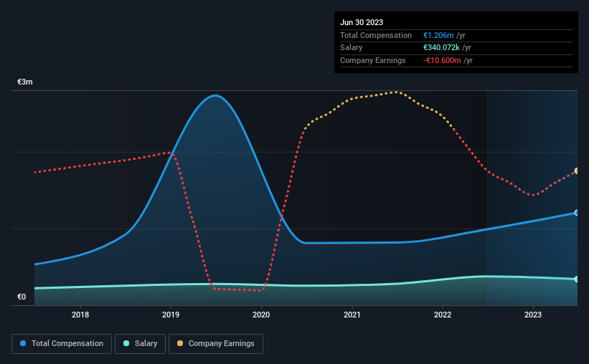Select the Company Earnings endpoint marker on chart

[x=577, y=171]
